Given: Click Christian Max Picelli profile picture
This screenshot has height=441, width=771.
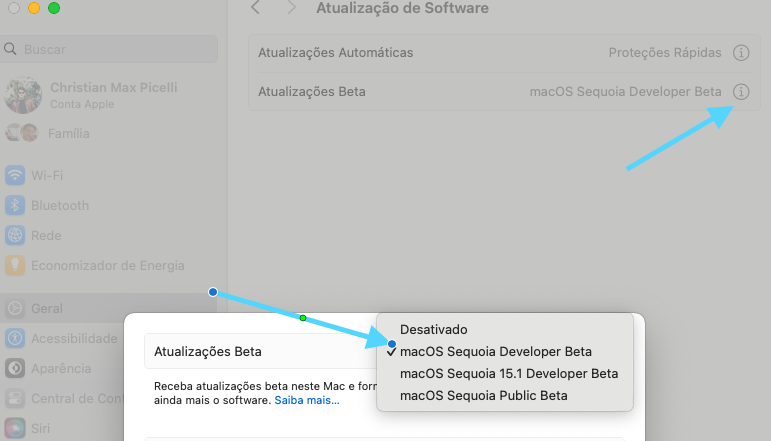Looking at the screenshot, I should point(23,95).
